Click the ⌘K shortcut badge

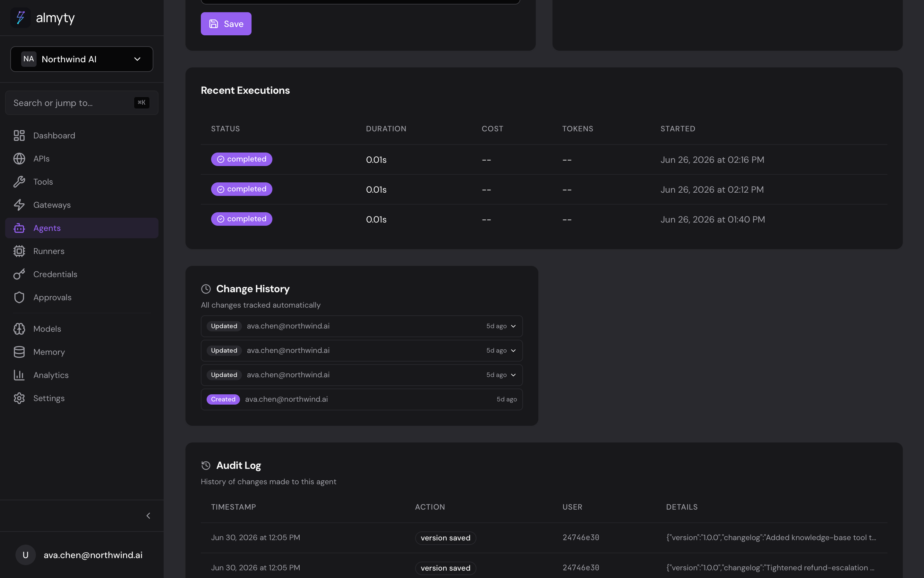pyautogui.click(x=142, y=102)
